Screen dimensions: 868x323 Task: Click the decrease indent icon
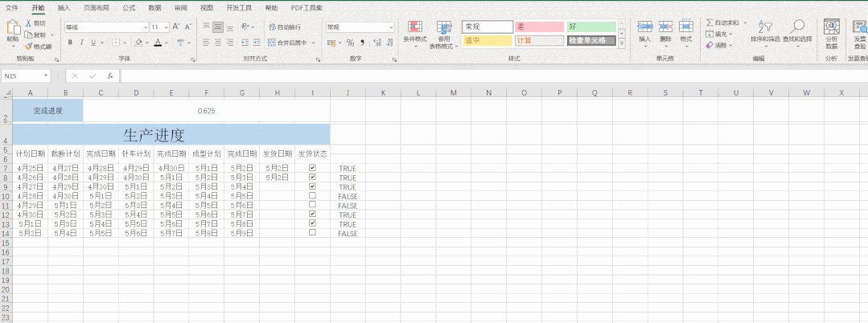244,43
